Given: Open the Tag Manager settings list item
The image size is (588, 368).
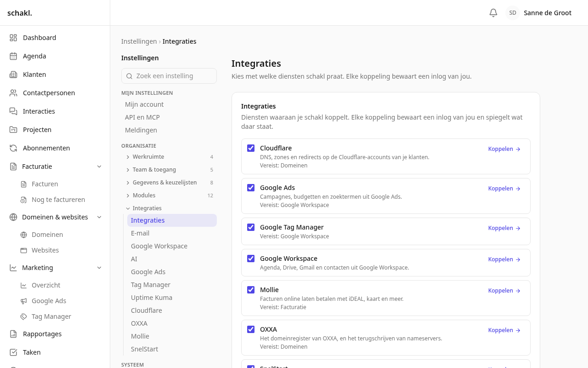Looking at the screenshot, I should [172, 285].
